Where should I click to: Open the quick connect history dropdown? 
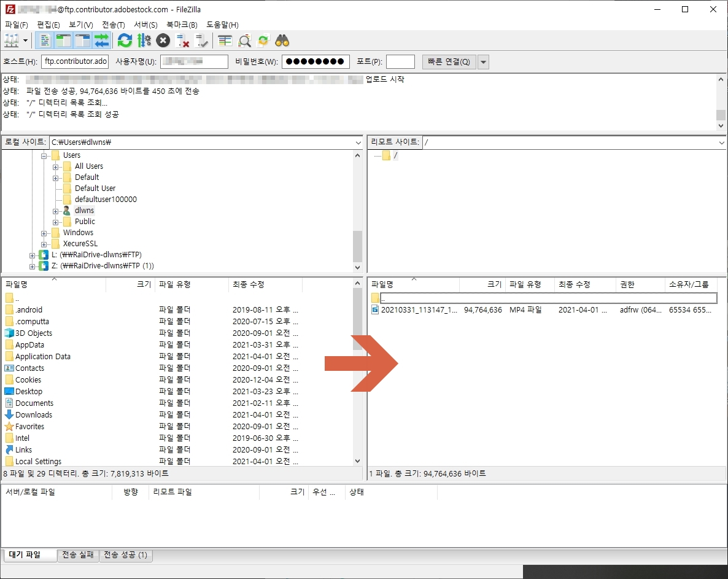tap(483, 62)
